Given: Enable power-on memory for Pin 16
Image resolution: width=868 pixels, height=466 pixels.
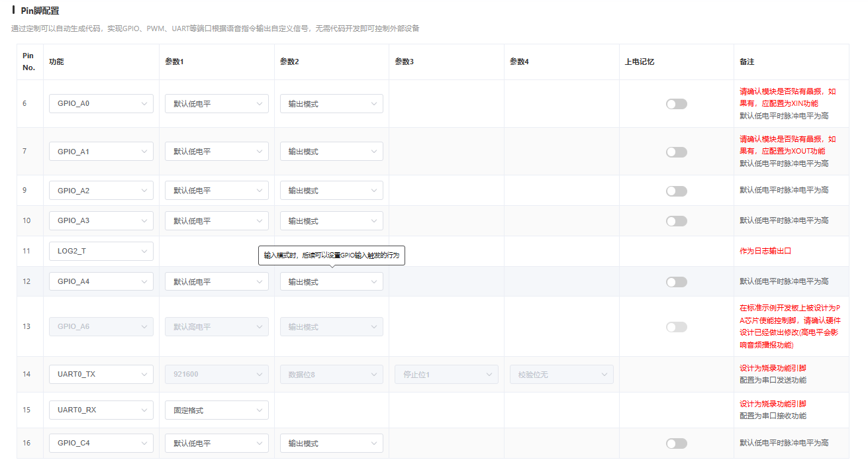Looking at the screenshot, I should click(x=676, y=443).
